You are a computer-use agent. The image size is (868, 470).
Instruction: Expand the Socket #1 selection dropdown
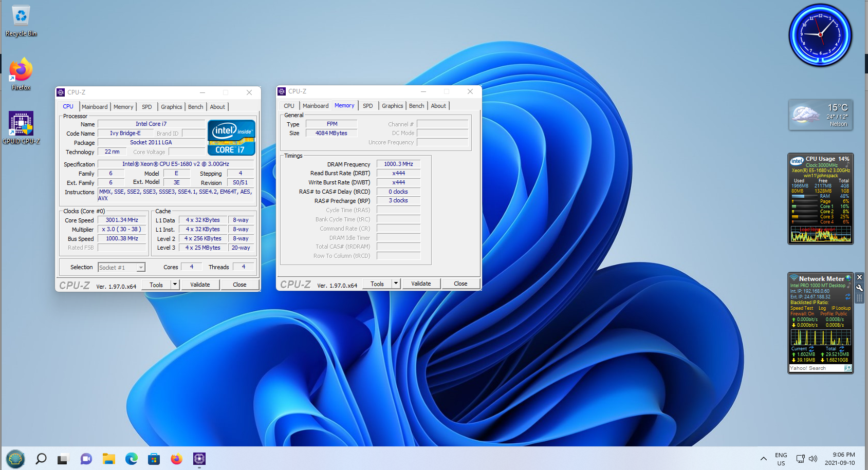coord(141,268)
